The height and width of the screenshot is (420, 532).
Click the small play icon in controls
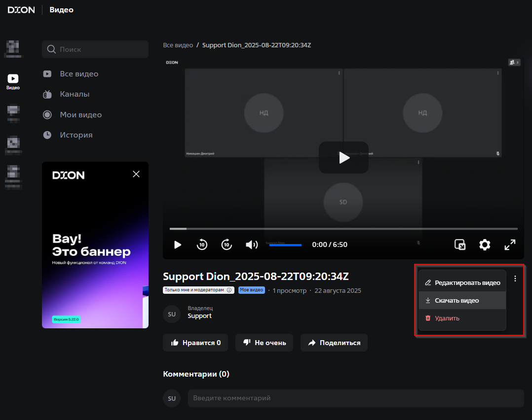click(x=178, y=245)
